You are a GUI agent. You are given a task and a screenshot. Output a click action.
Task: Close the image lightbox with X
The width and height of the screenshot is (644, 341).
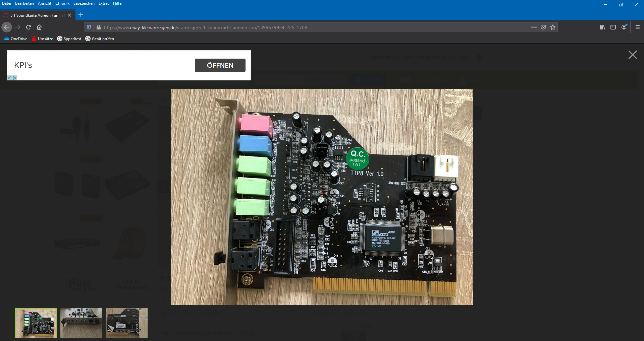point(633,55)
